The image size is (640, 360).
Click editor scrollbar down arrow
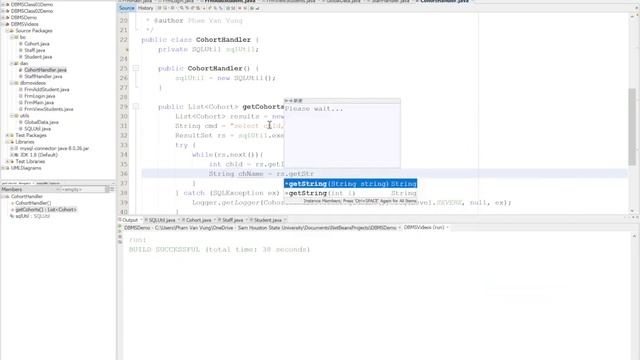pyautogui.click(x=632, y=211)
